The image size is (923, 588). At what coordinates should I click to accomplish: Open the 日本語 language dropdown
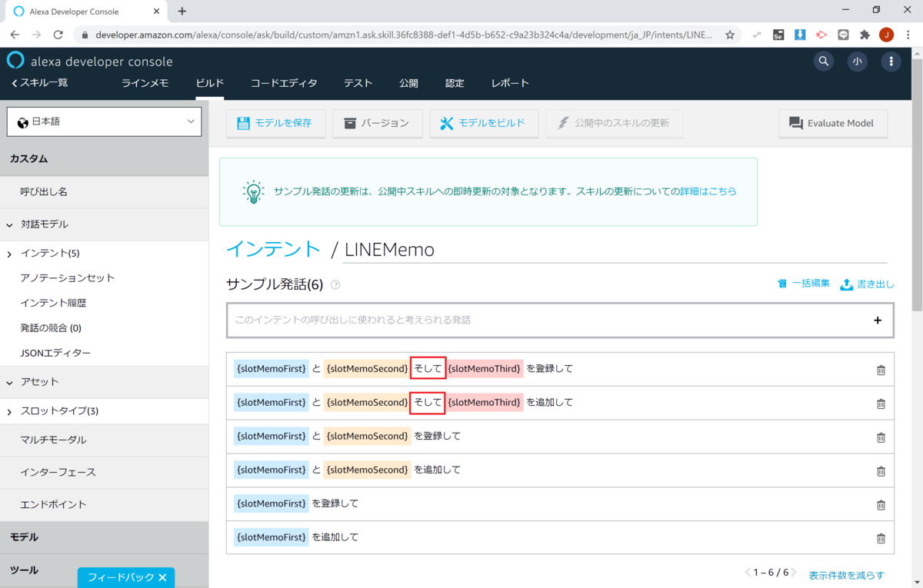pyautogui.click(x=104, y=121)
